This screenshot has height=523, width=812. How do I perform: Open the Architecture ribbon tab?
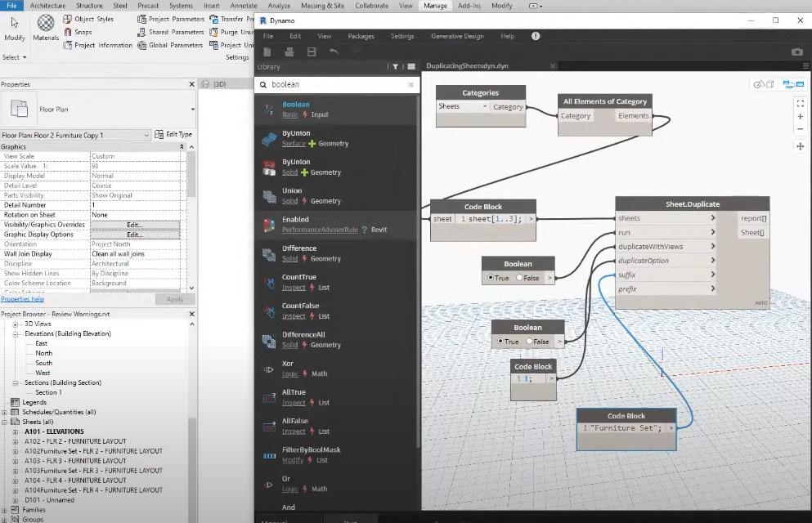point(47,6)
